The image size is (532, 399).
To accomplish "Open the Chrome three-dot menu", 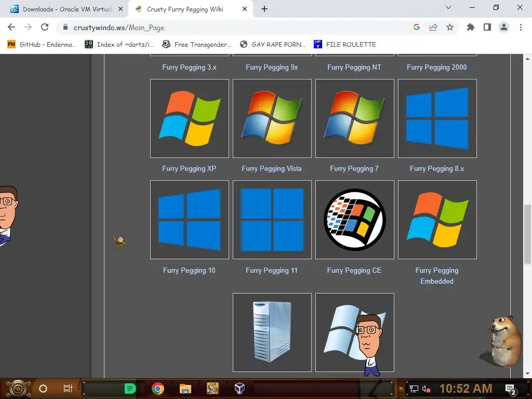I will (521, 27).
